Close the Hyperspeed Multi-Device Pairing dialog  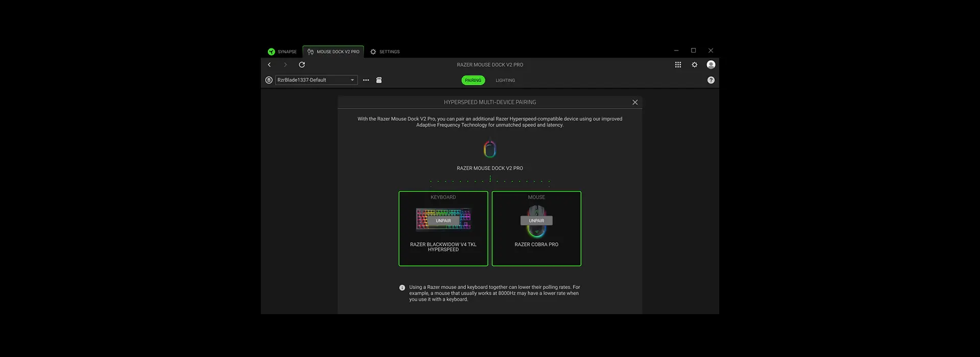[x=635, y=102]
